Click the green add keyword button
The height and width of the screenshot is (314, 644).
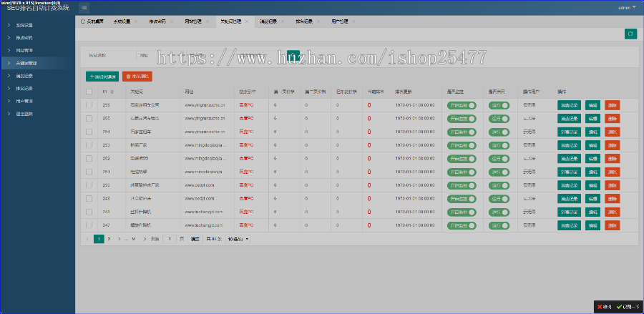(102, 76)
